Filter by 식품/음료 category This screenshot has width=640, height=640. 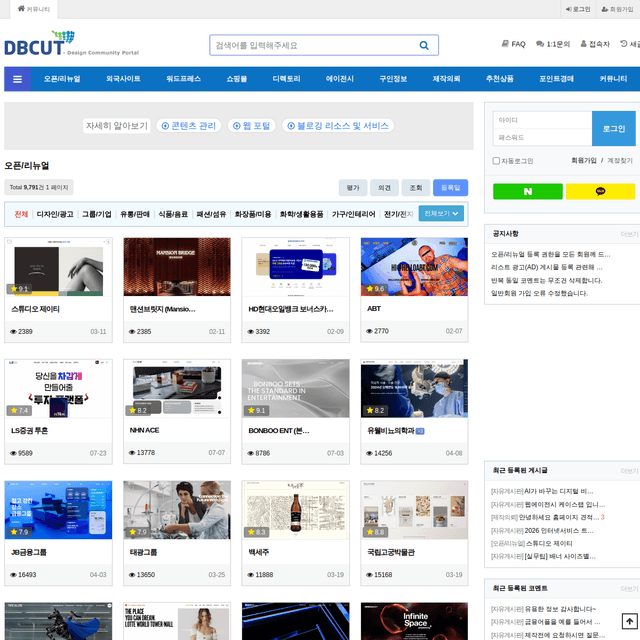pyautogui.click(x=173, y=214)
